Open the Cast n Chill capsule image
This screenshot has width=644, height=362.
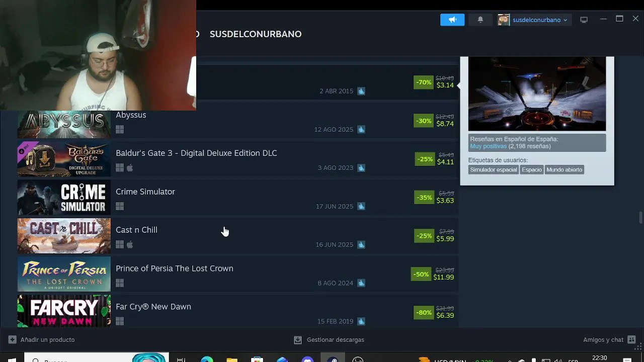pos(64,236)
